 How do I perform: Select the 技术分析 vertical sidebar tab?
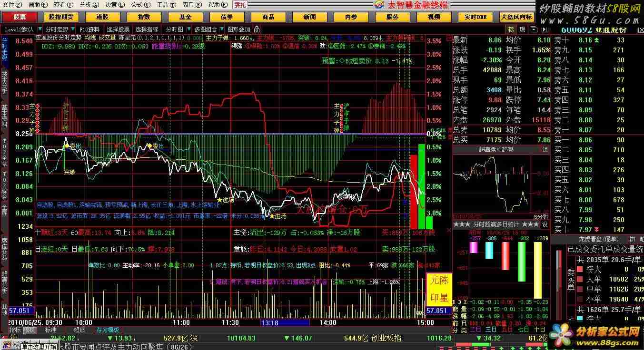click(4, 83)
